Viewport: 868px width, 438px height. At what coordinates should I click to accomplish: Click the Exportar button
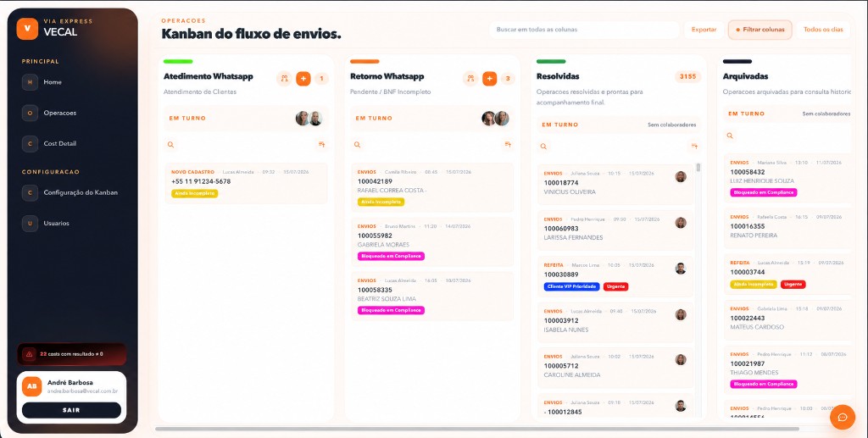[x=704, y=30]
